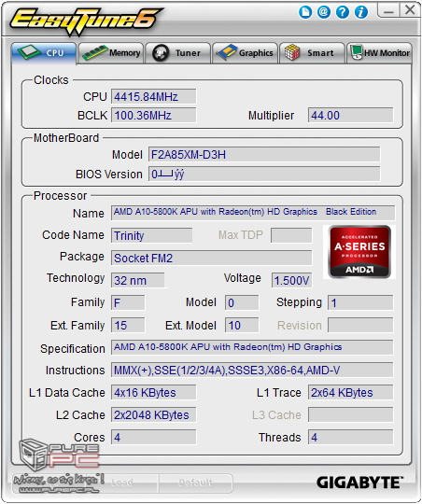Click the Package Socket FM2 field
Image resolution: width=422 pixels, height=504 pixels.
tap(211, 258)
